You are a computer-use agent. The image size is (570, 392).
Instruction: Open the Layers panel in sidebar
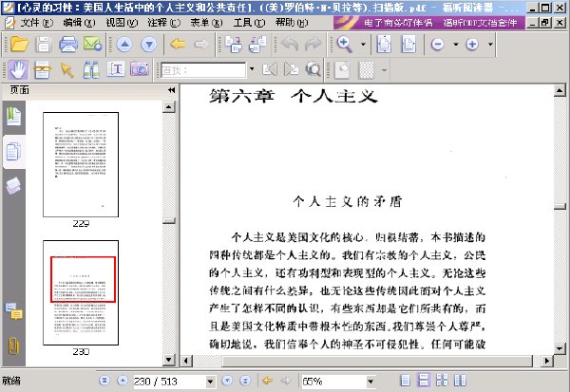click(14, 186)
